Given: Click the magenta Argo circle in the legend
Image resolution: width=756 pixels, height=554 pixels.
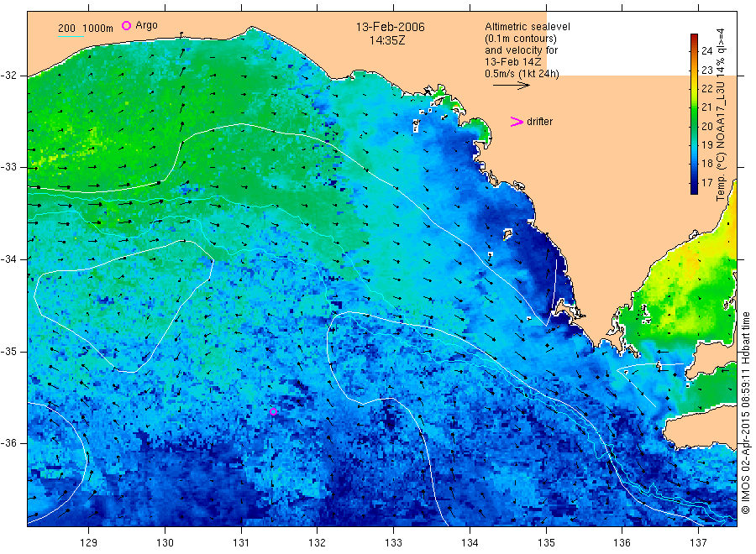Looking at the screenshot, I should (126, 25).
